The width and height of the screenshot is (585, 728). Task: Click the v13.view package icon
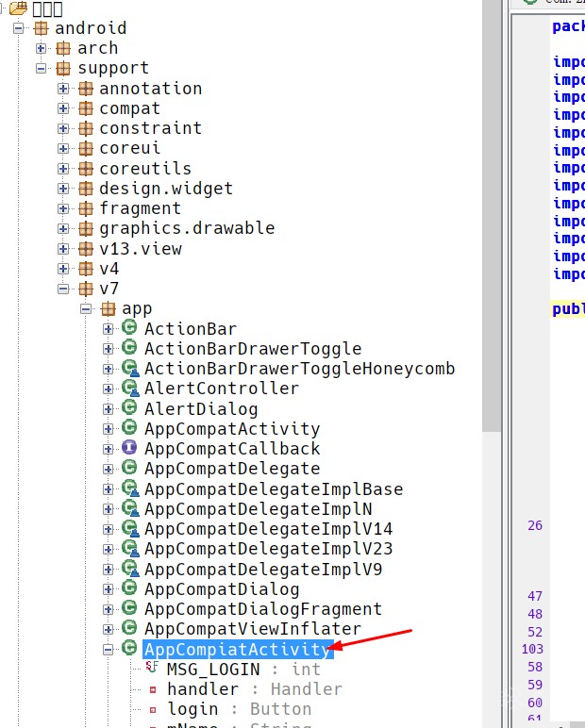86,249
